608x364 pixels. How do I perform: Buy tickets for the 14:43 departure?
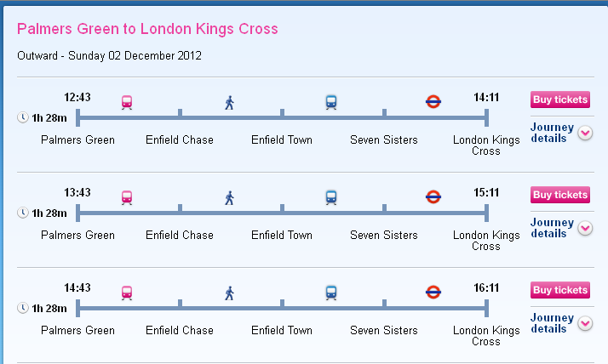(560, 290)
